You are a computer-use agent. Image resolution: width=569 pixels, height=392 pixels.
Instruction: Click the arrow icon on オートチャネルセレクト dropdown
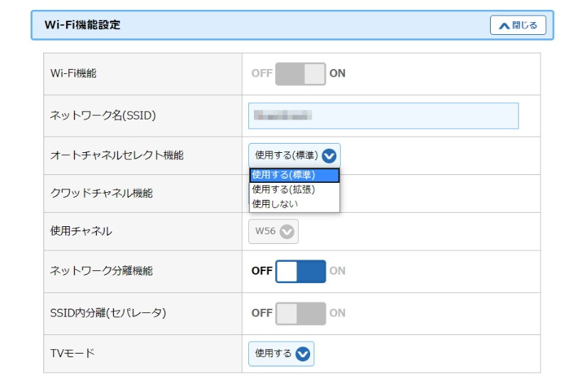[329, 156]
